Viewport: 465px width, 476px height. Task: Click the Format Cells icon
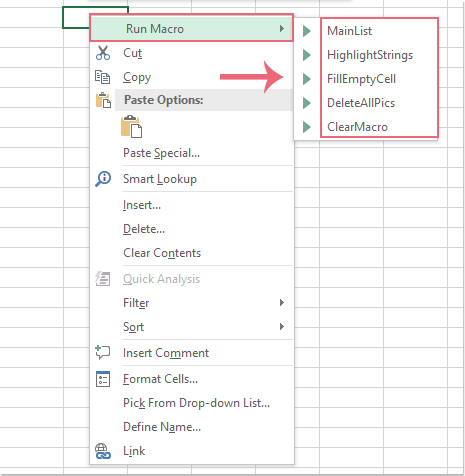[103, 379]
